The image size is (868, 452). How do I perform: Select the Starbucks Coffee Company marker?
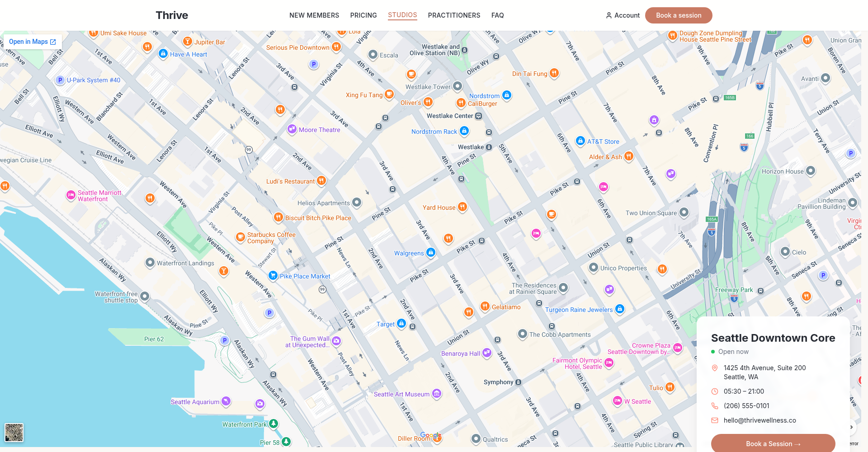point(241,237)
